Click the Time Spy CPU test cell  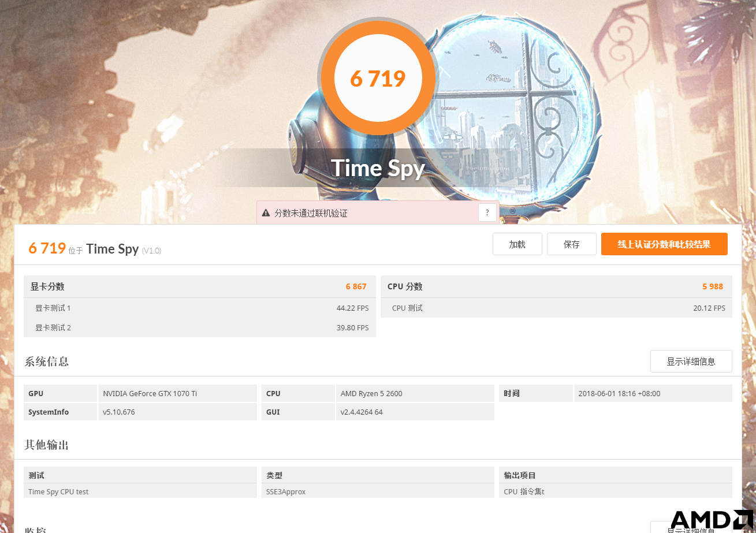(140, 491)
